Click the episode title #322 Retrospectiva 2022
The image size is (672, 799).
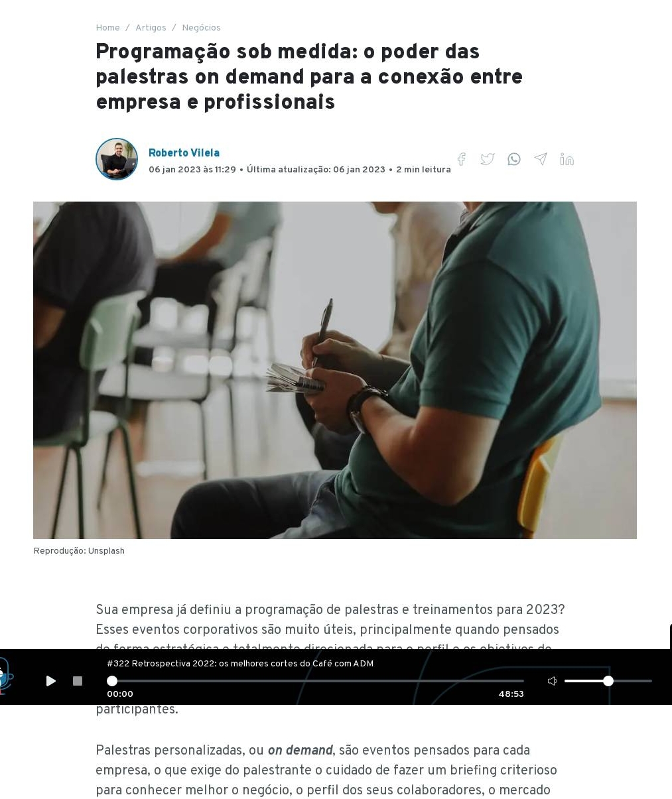pos(240,664)
